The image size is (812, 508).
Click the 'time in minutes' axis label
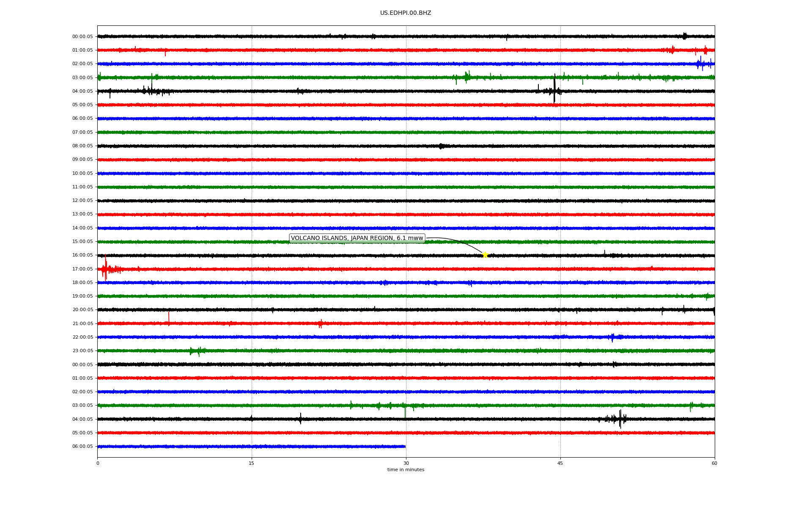pos(406,470)
